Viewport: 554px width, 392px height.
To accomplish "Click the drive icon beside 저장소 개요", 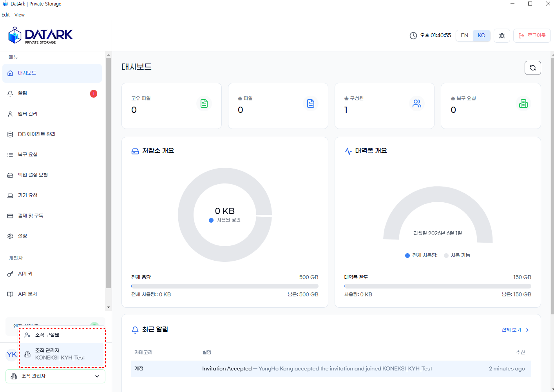I will (135, 151).
